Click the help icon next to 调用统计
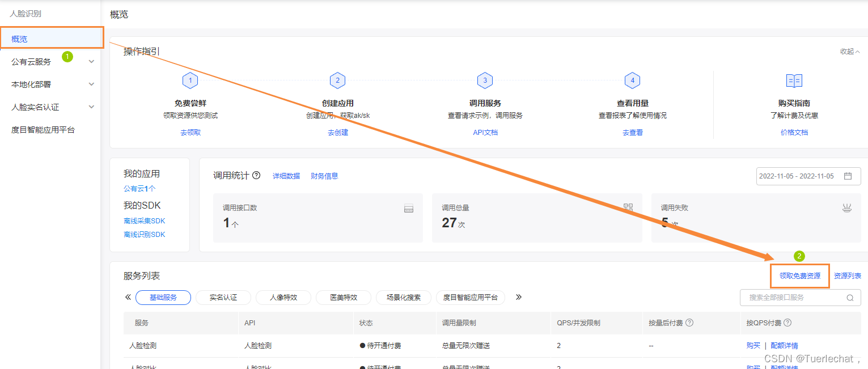 pyautogui.click(x=256, y=175)
